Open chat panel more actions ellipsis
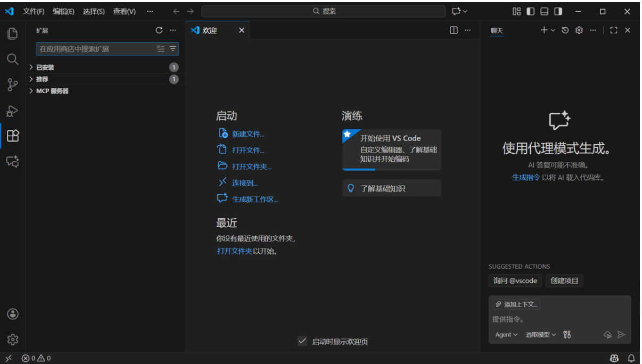This screenshot has width=642, height=364. (x=593, y=30)
